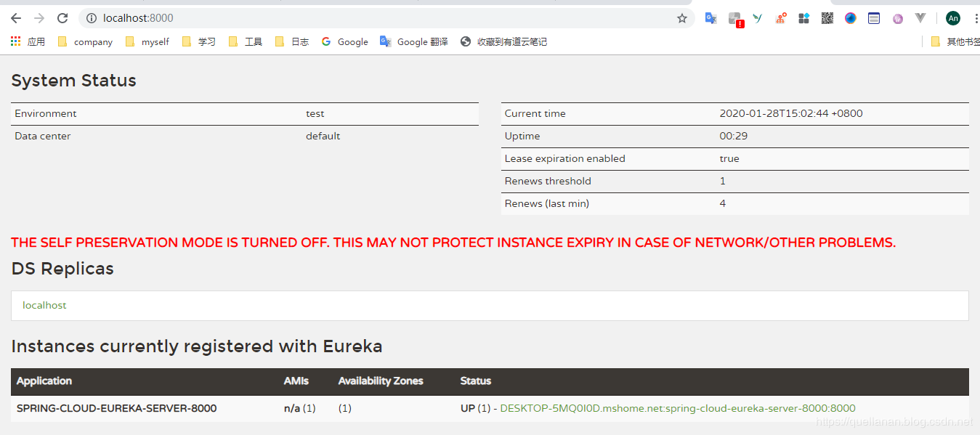Open the 应用 apps shortcut
Image resolution: width=980 pixels, height=435 pixels.
[28, 42]
